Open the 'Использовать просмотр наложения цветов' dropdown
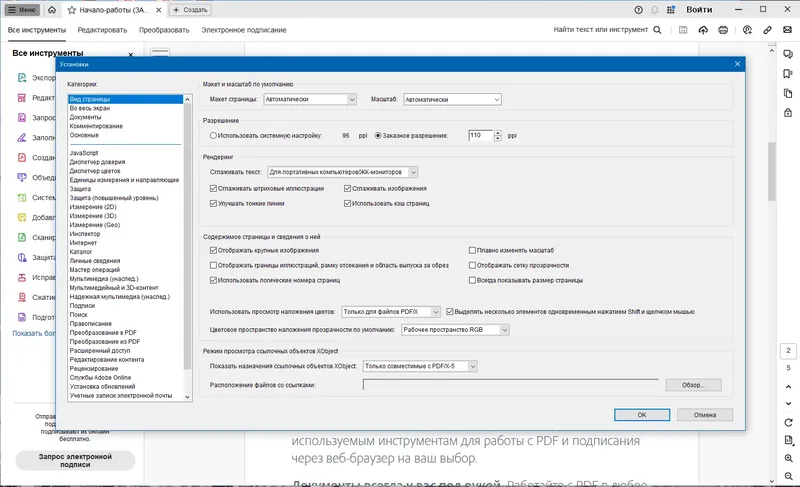 pyautogui.click(x=390, y=312)
